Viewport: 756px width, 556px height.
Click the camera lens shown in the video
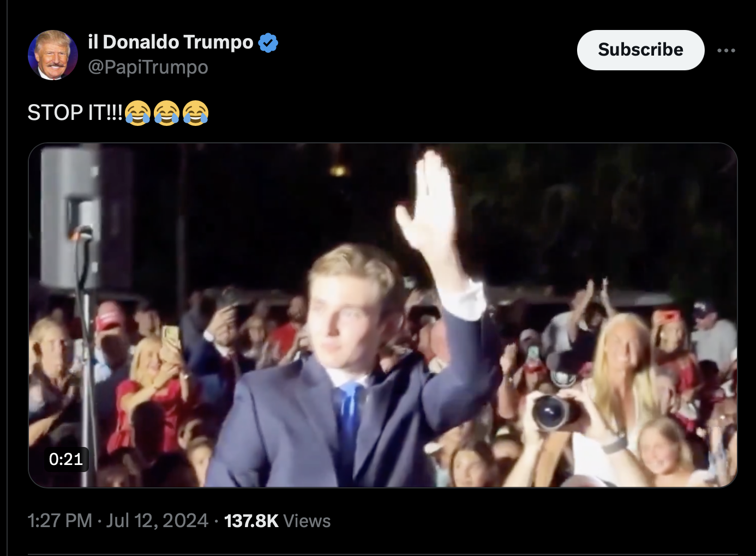(x=552, y=412)
